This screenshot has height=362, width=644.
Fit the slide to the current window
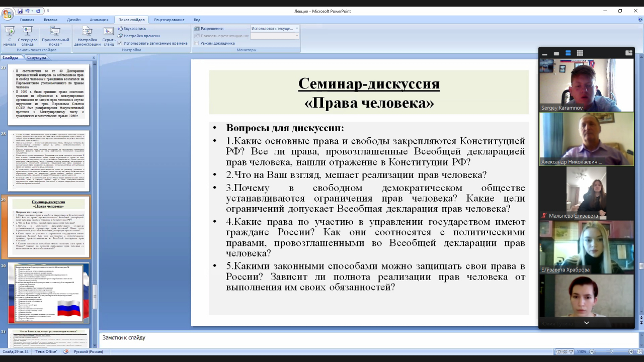[639, 351]
